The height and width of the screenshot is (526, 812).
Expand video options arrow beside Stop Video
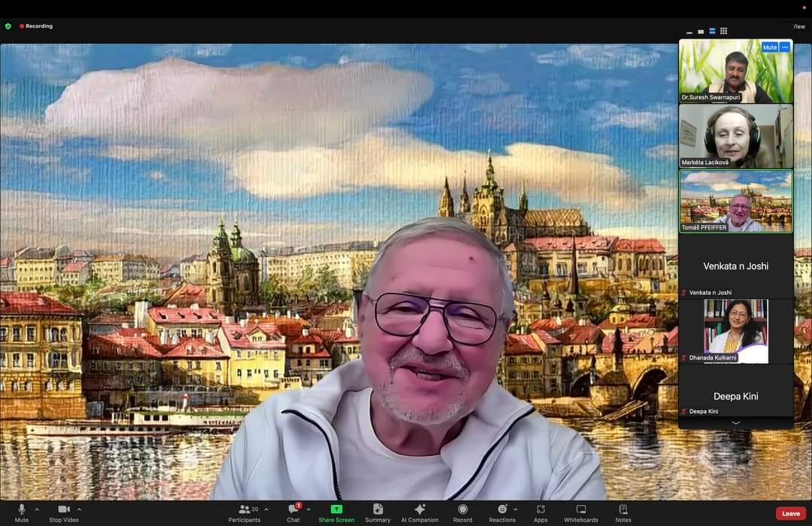click(79, 509)
